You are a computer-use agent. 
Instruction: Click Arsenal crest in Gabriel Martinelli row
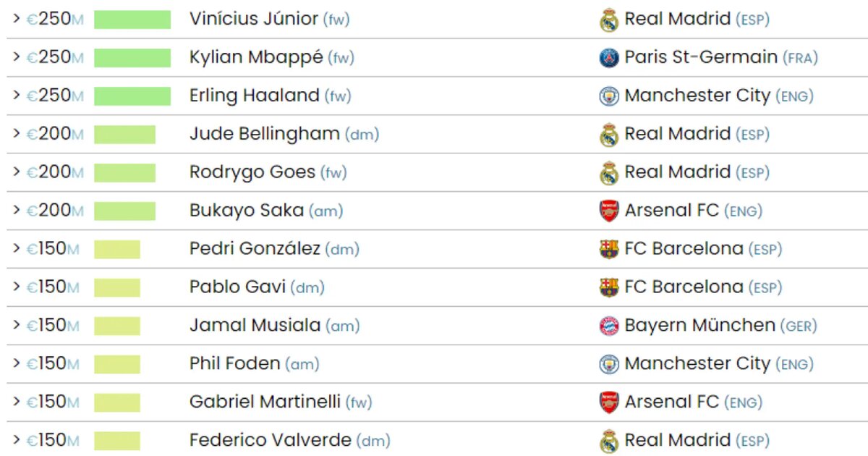[x=609, y=402]
